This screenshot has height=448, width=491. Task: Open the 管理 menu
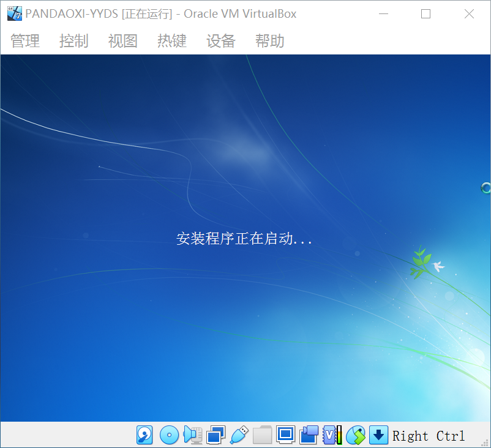click(x=25, y=41)
